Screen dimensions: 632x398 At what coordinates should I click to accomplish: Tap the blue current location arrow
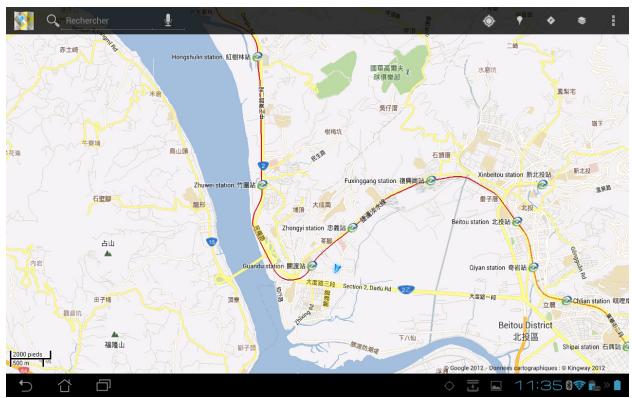(x=337, y=268)
